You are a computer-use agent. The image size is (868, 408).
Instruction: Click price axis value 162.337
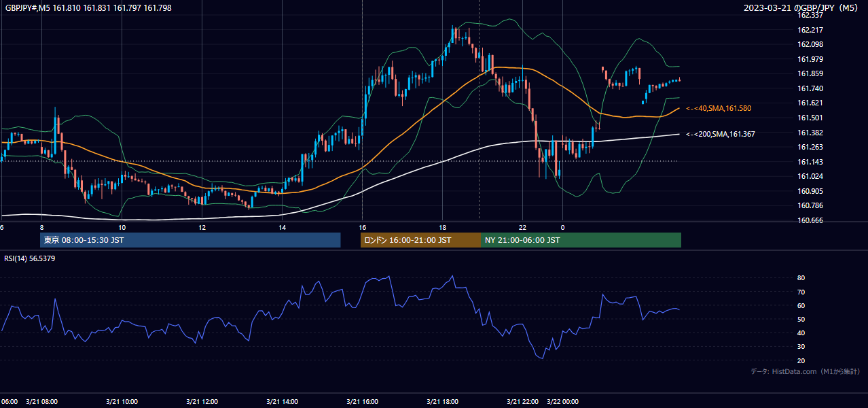810,15
